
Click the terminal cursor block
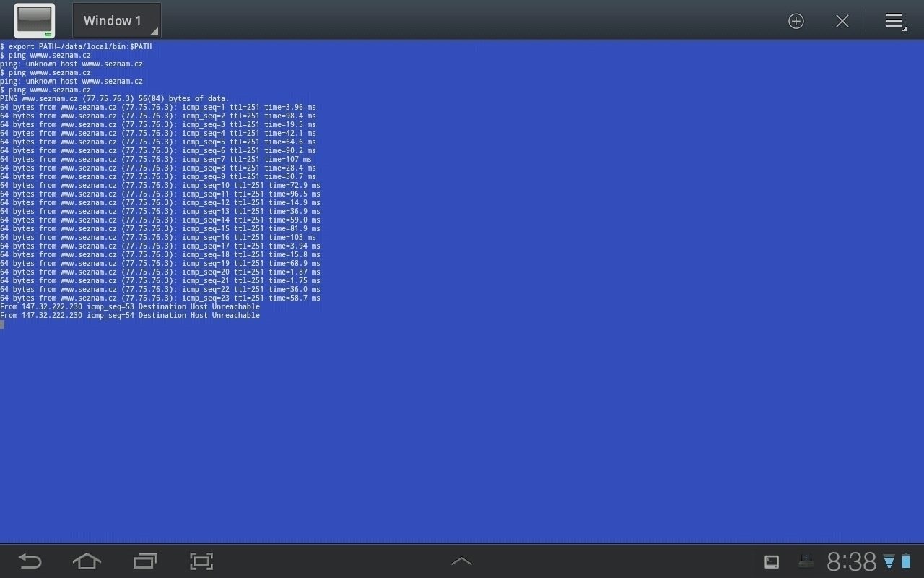click(x=2, y=324)
